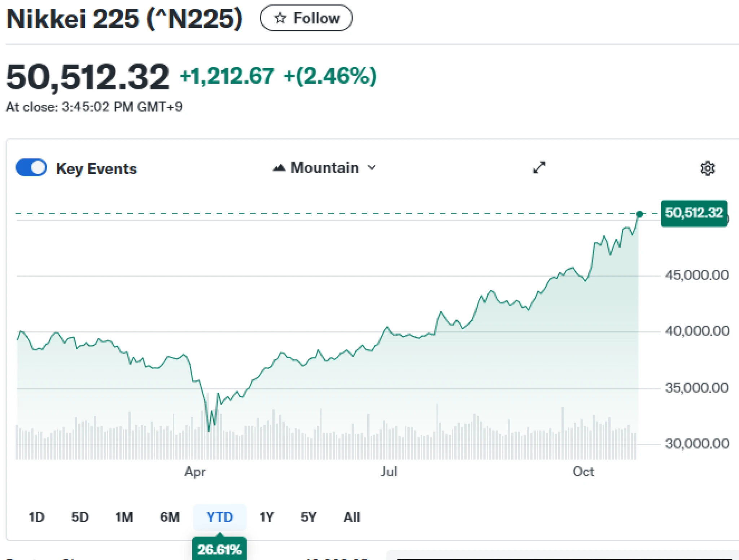
Task: Click the 50,512.32 current price label on the chart axis
Action: 694,213
